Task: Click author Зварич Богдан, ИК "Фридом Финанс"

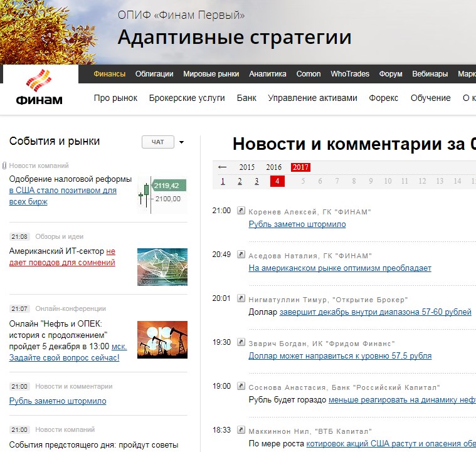Action: (x=322, y=344)
